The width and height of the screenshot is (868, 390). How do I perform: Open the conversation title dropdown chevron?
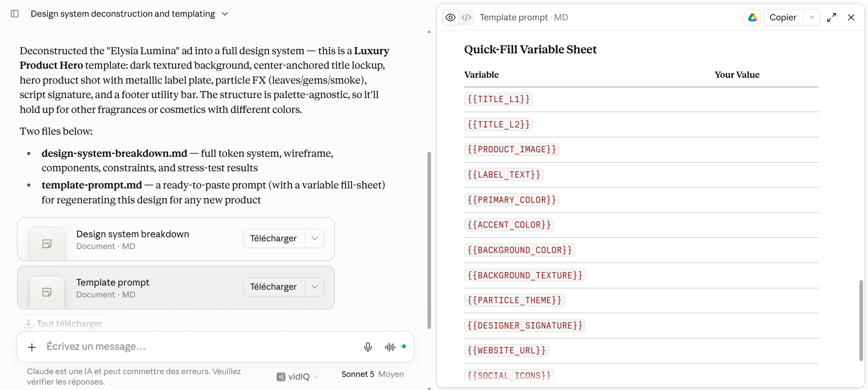225,14
